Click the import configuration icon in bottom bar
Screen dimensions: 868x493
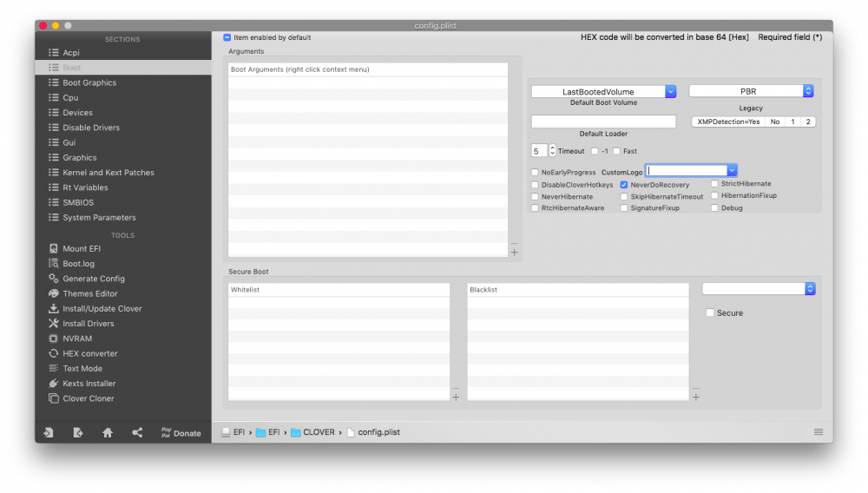(x=49, y=433)
